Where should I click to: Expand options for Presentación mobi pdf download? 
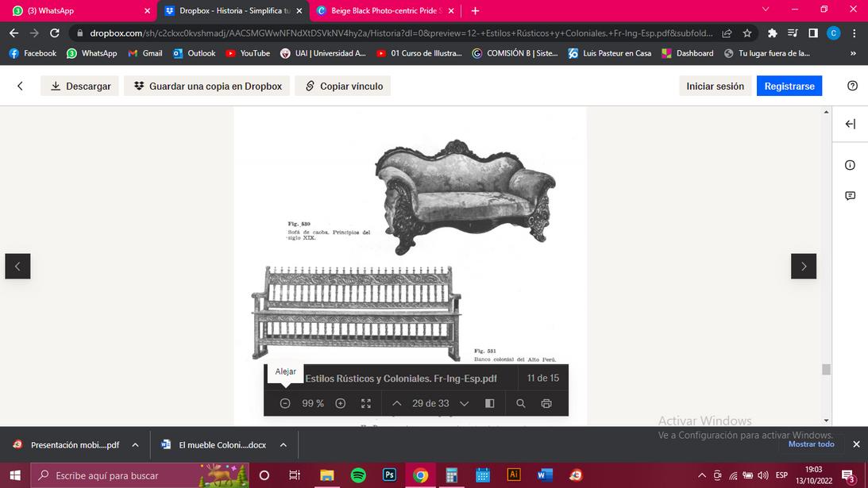135,445
